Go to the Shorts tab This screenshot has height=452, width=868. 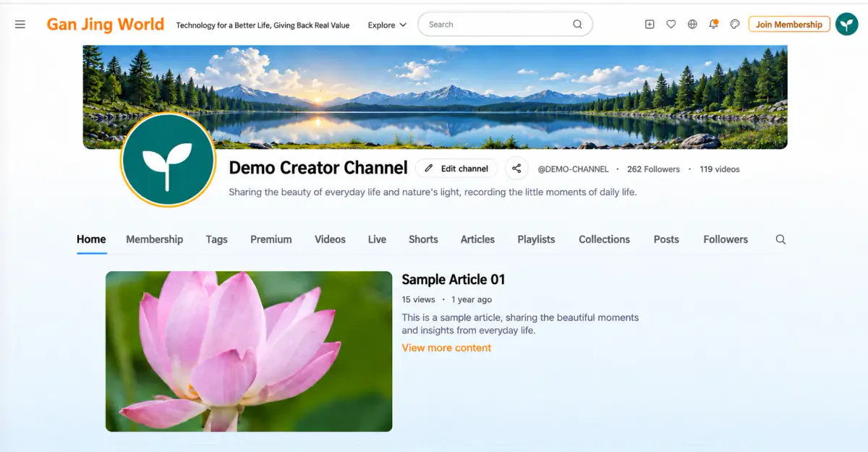click(x=423, y=239)
